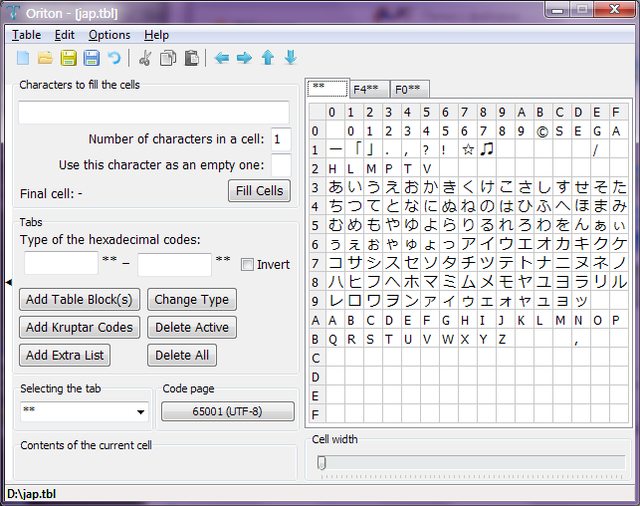Screen dimensions: 640x506
Task: Collapse the left panel with the black triangle
Action: coord(9,282)
